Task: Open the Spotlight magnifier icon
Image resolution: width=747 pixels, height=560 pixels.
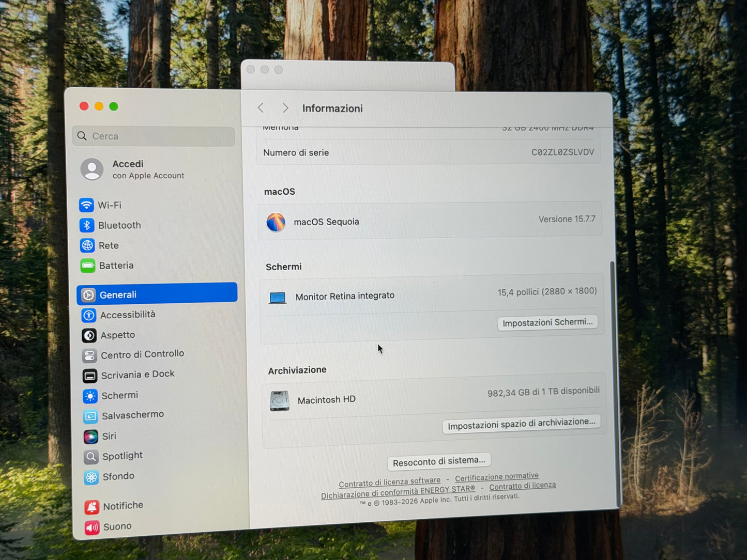Action: (91, 457)
